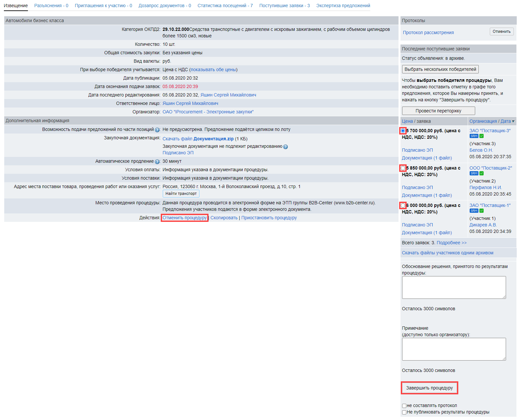Click 'Отменить процедуру' action link

click(184, 218)
